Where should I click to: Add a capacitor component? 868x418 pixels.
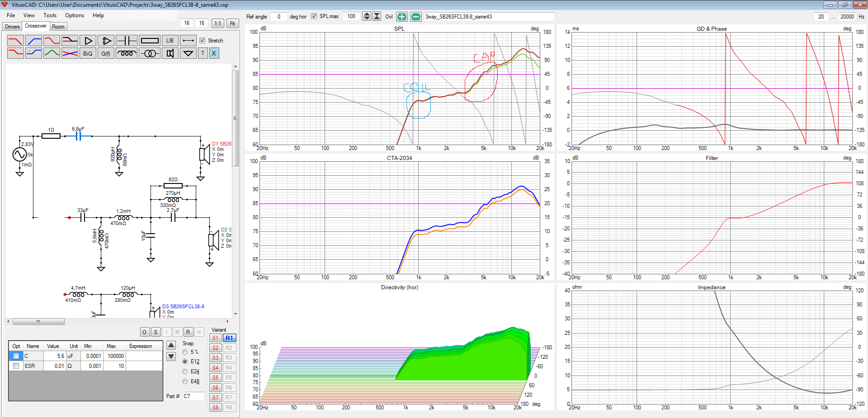pyautogui.click(x=127, y=41)
